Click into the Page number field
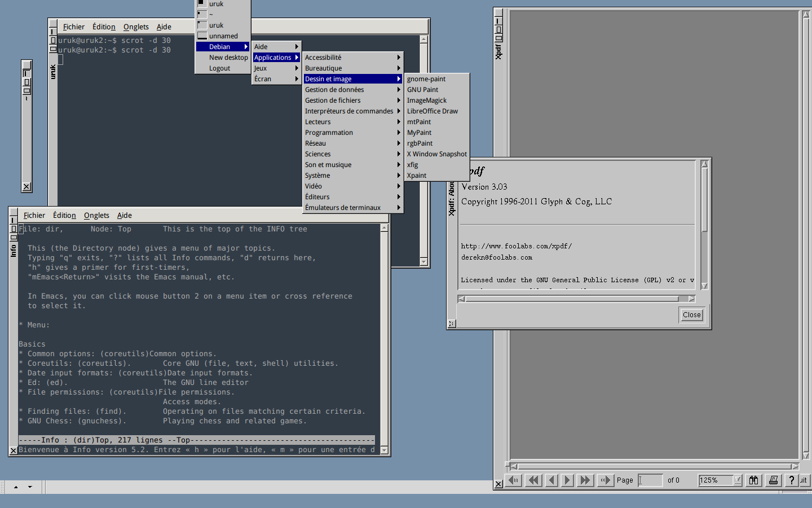This screenshot has width=812, height=508. (x=651, y=480)
